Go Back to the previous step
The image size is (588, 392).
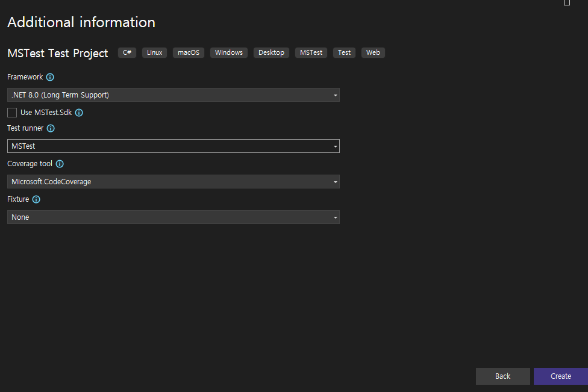[x=503, y=376]
